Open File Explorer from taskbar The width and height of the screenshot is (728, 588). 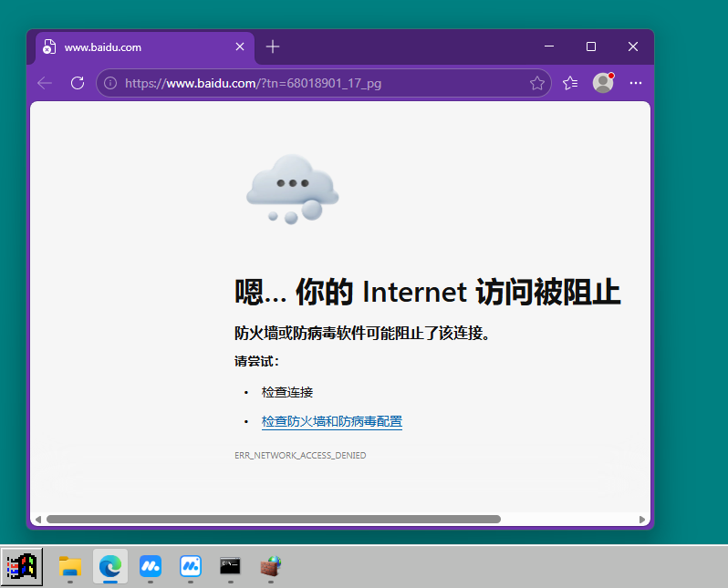70,567
